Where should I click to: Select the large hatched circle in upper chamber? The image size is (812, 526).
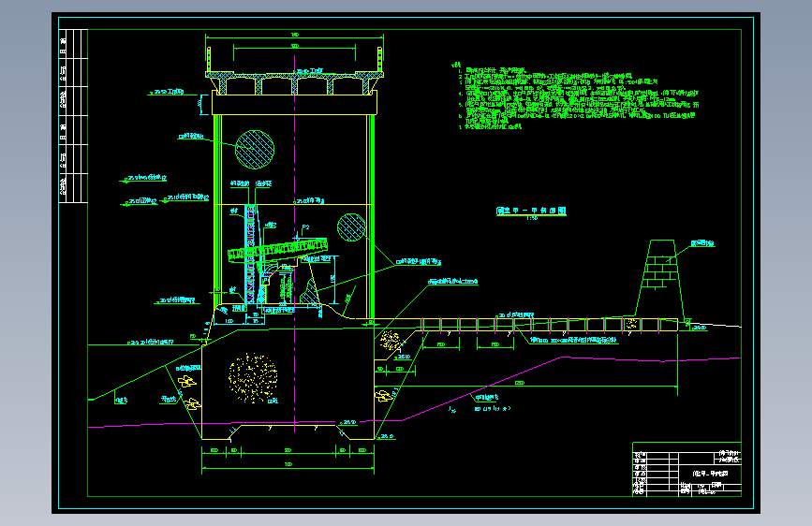[x=254, y=150]
